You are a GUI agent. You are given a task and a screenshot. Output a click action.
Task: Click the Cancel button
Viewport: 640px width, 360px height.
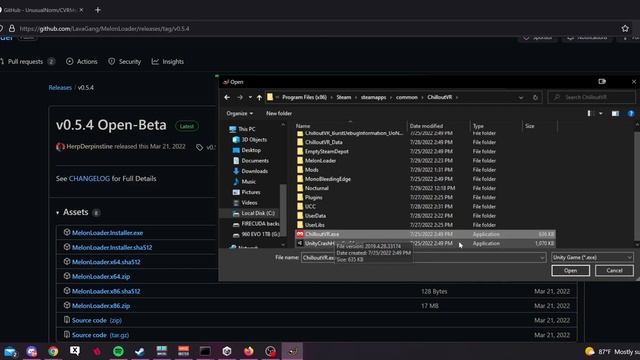pos(614,271)
